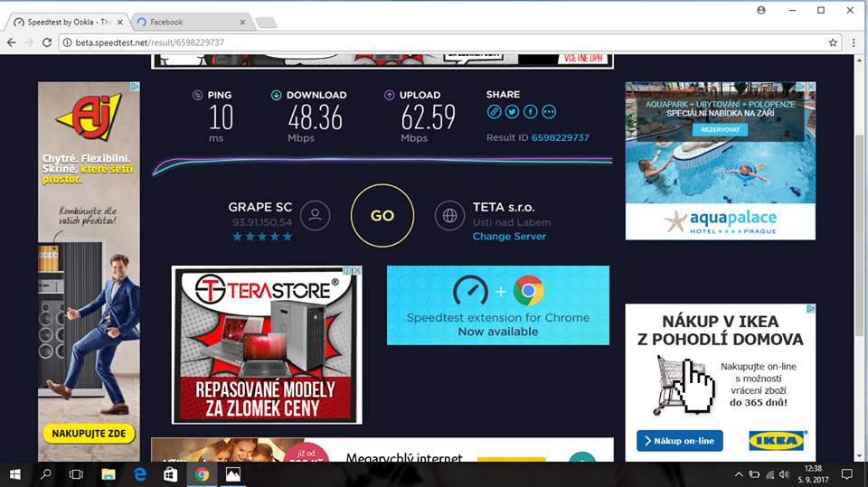Close the Speedtest by Ookla tab
This screenshot has height=487, width=868.
120,22
